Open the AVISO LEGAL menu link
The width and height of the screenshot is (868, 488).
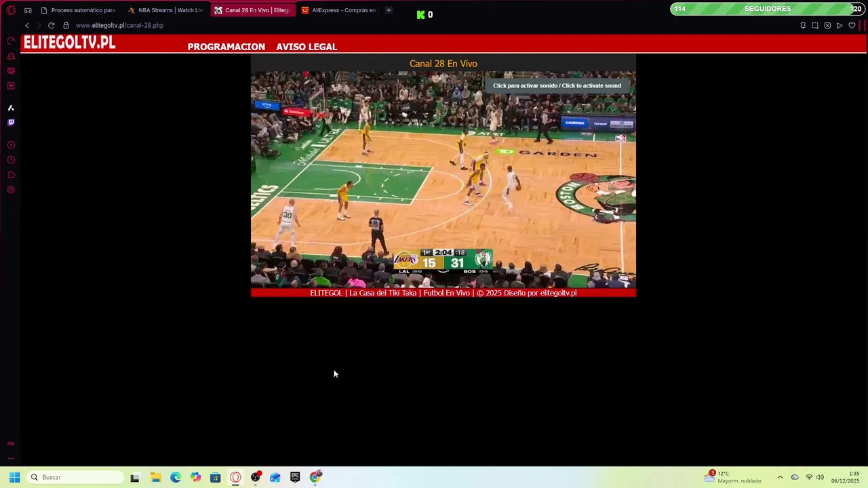[307, 47]
